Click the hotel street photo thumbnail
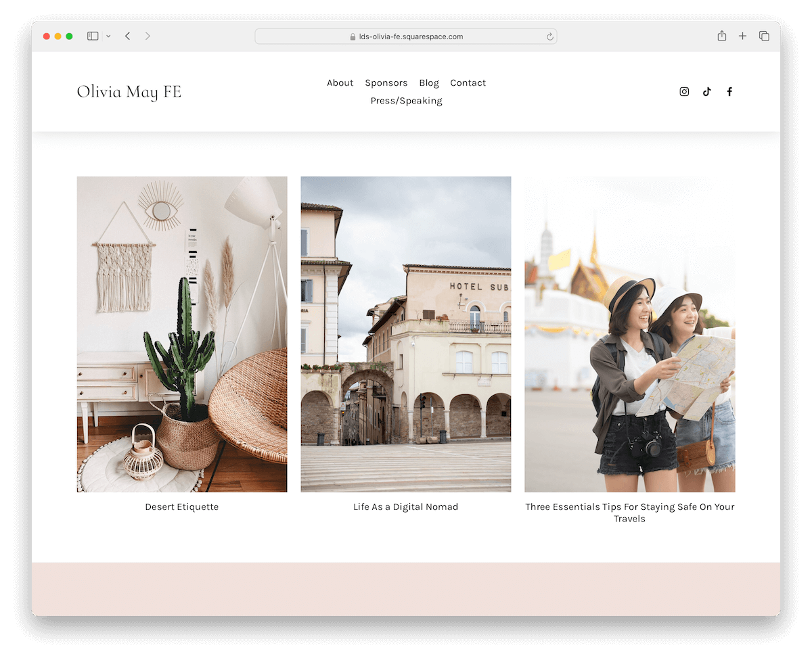This screenshot has height=658, width=812. coord(405,333)
